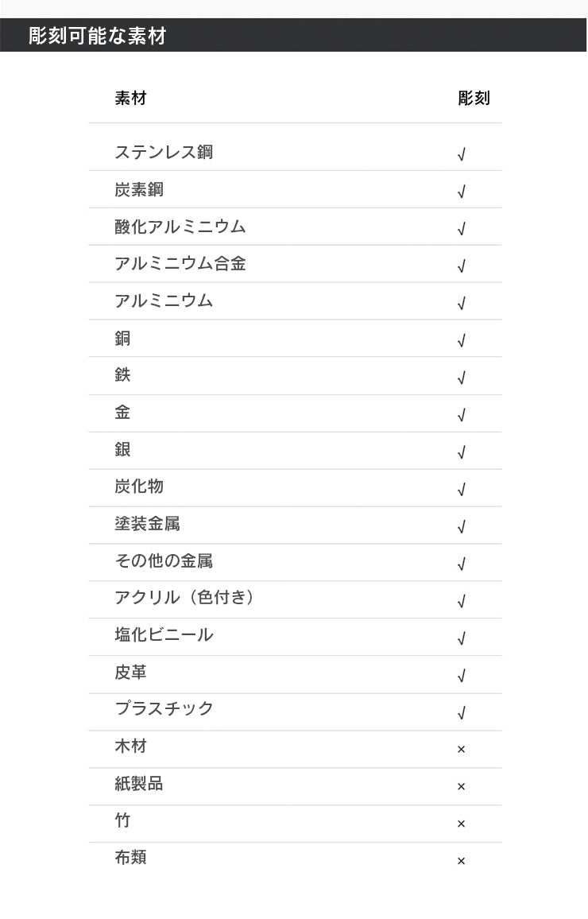Click the 銅 row checkmark
The height and width of the screenshot is (919, 588).
pos(461,340)
